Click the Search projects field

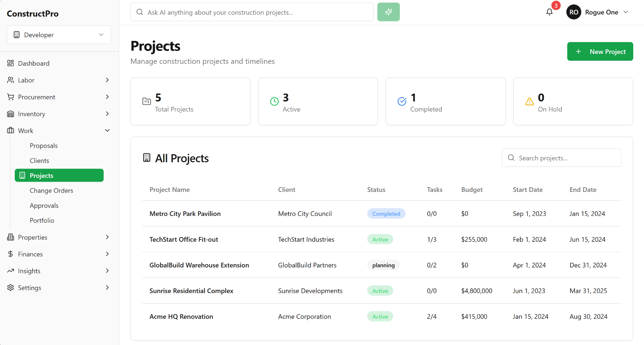tap(561, 158)
